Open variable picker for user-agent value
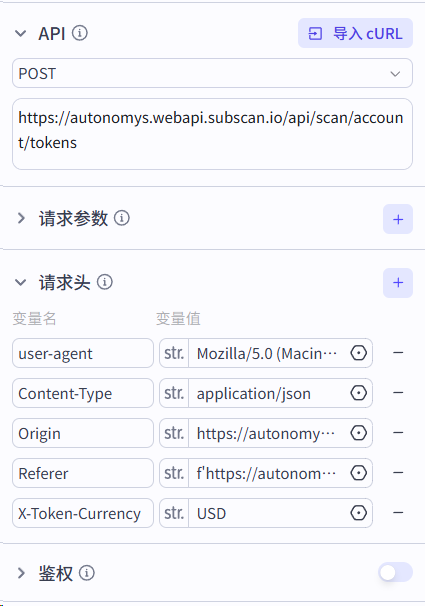Viewport: 425px width, 606px height. tap(359, 353)
